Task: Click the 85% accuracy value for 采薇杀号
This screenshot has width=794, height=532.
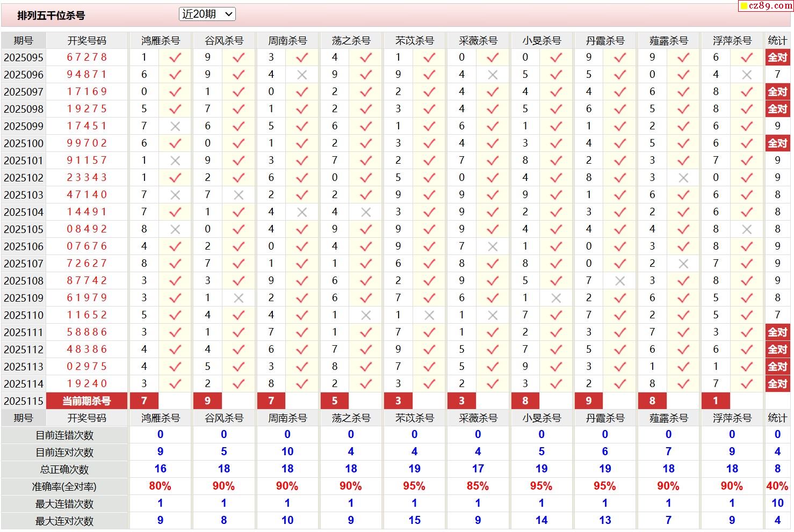Action: [478, 486]
